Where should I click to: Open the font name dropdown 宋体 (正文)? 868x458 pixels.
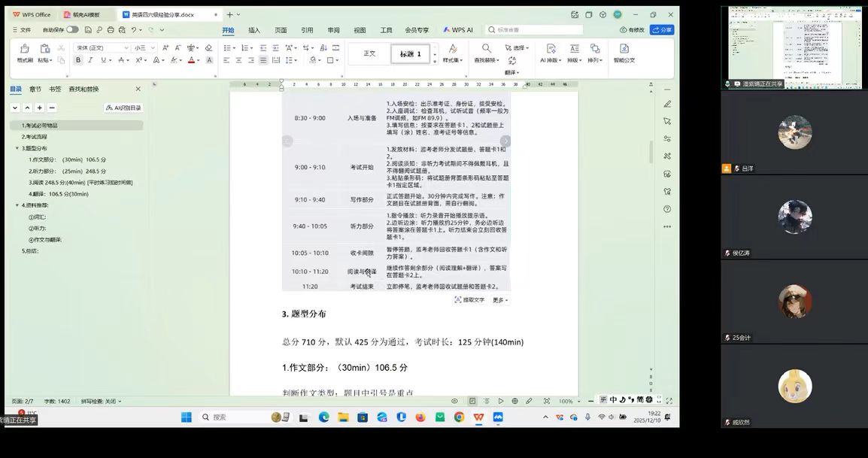pos(102,48)
